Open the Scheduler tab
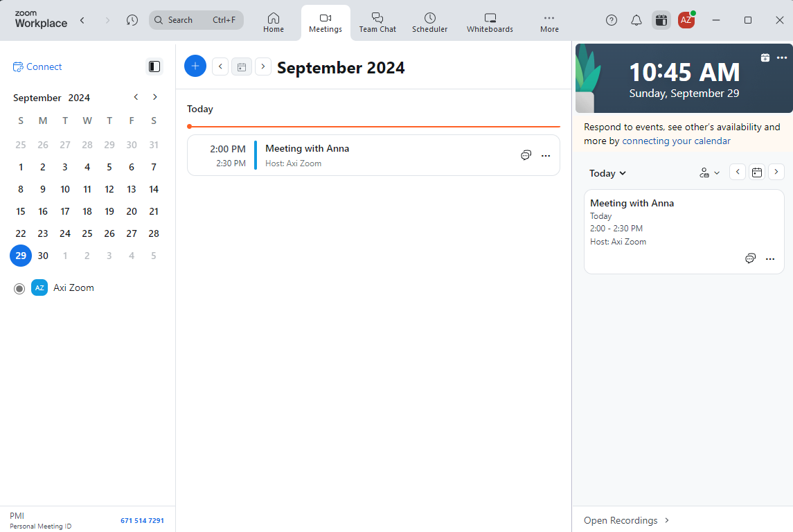The width and height of the screenshot is (793, 532). pos(429,23)
